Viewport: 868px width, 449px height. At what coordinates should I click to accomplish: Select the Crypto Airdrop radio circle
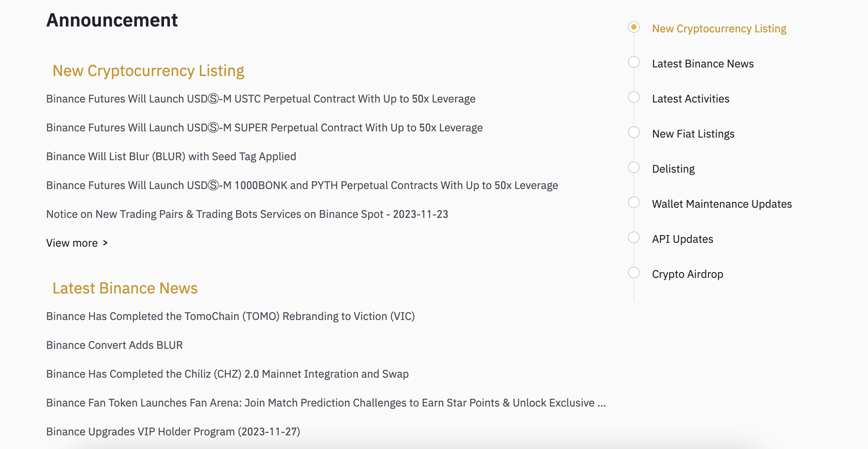click(x=634, y=272)
